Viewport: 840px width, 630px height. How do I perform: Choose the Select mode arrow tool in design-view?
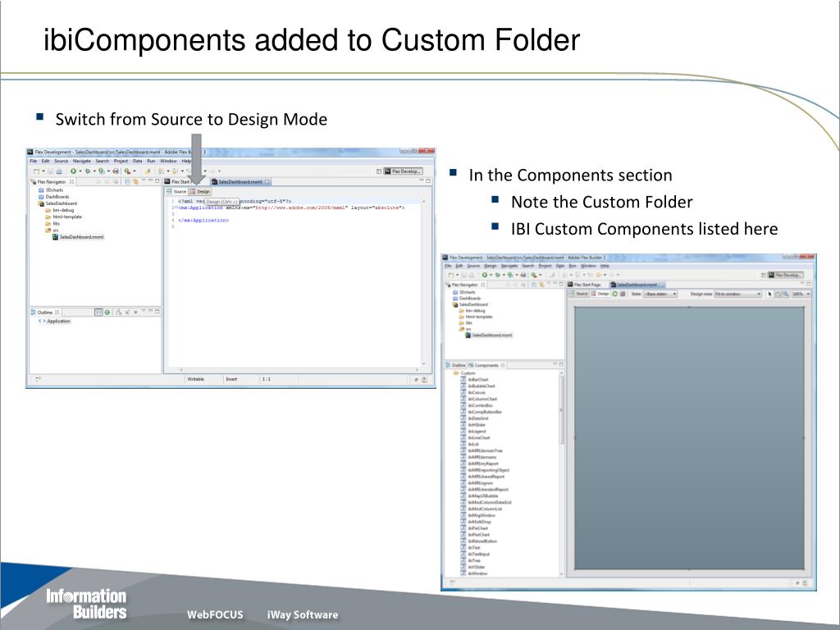769,294
